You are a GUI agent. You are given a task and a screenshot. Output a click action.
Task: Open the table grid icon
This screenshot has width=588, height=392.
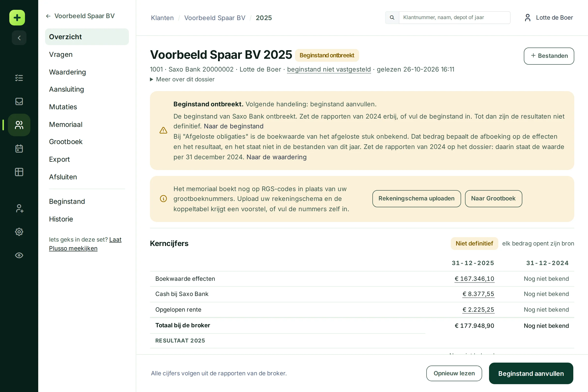point(19,172)
